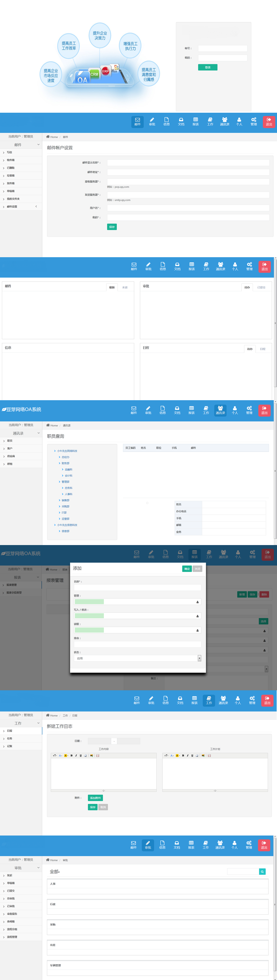This screenshot has height=980, width=277.
Task: Toggle underline in the 工作计划 editor toolbar
Action: [x=192, y=756]
